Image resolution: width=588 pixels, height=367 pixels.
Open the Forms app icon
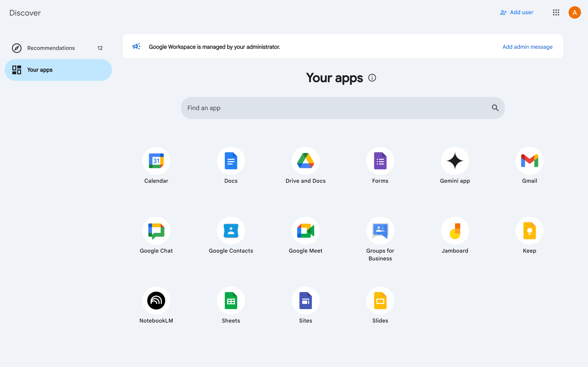coord(380,161)
